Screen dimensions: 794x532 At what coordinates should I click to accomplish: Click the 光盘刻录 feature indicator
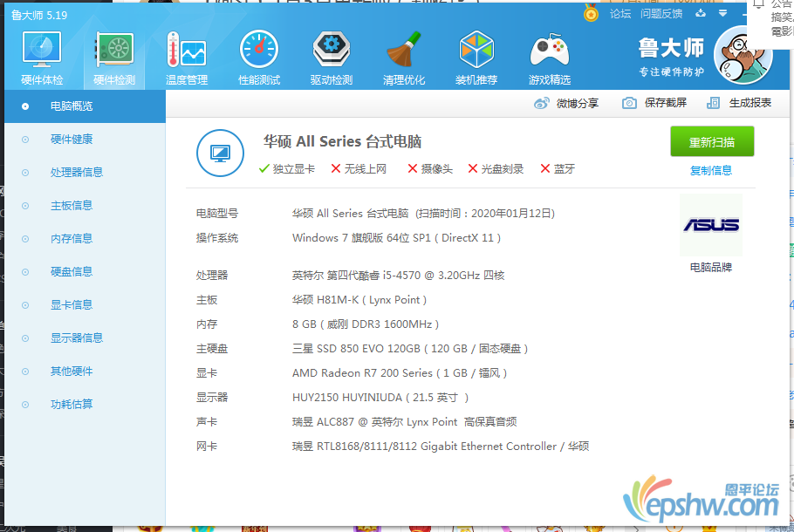pos(496,169)
